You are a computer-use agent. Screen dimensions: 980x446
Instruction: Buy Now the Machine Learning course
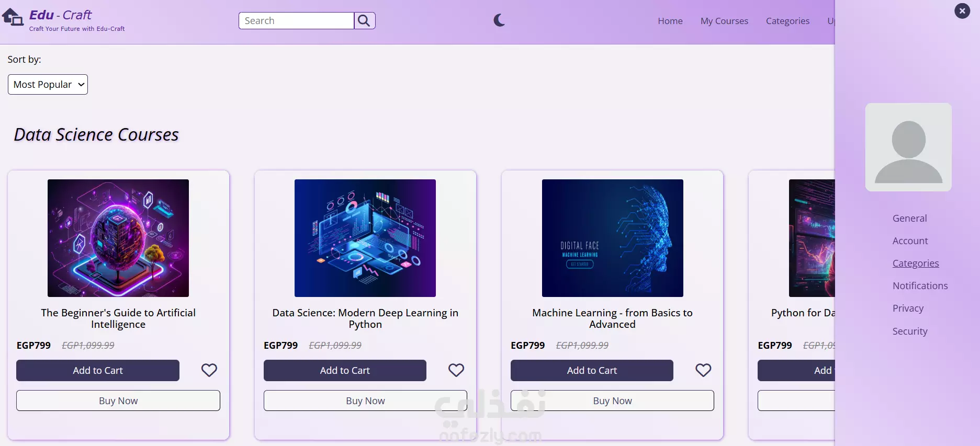point(612,401)
